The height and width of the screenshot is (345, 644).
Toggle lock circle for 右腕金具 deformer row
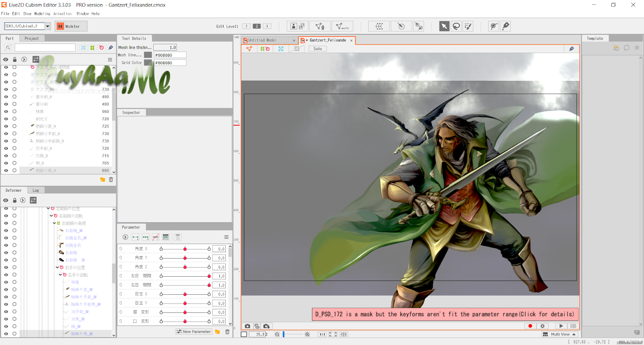click(x=14, y=245)
